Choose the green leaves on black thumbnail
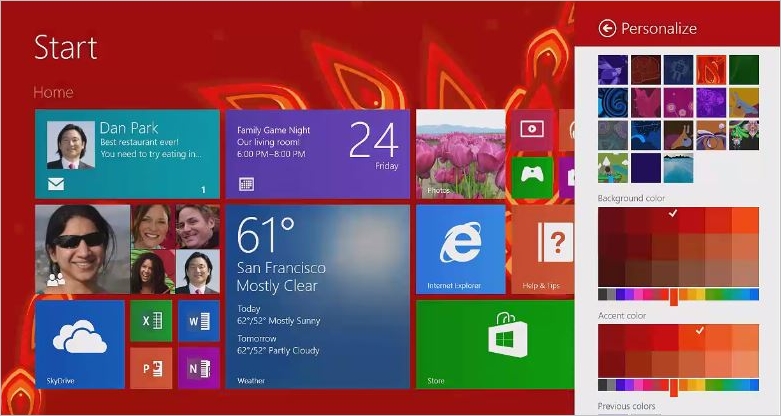 point(744,135)
